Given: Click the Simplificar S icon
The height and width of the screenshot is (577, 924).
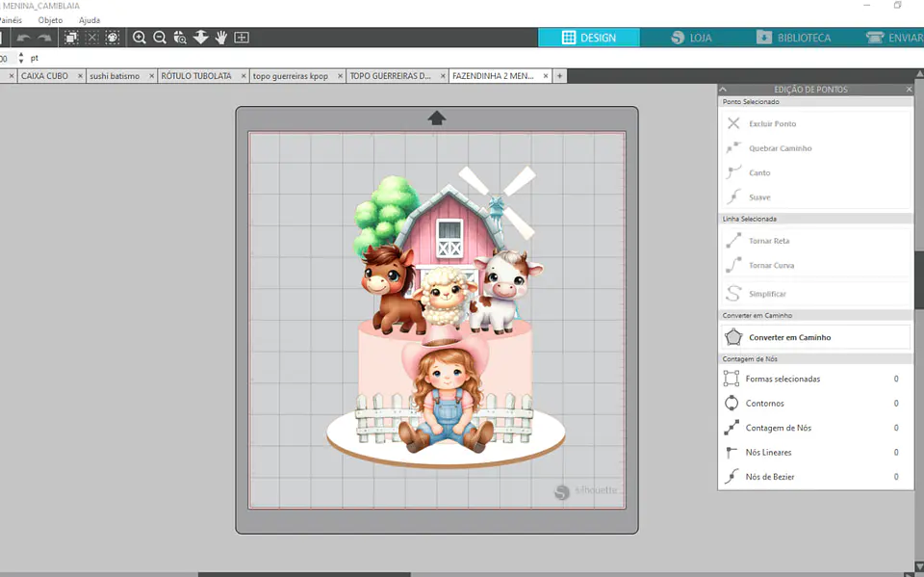Looking at the screenshot, I should (x=733, y=293).
